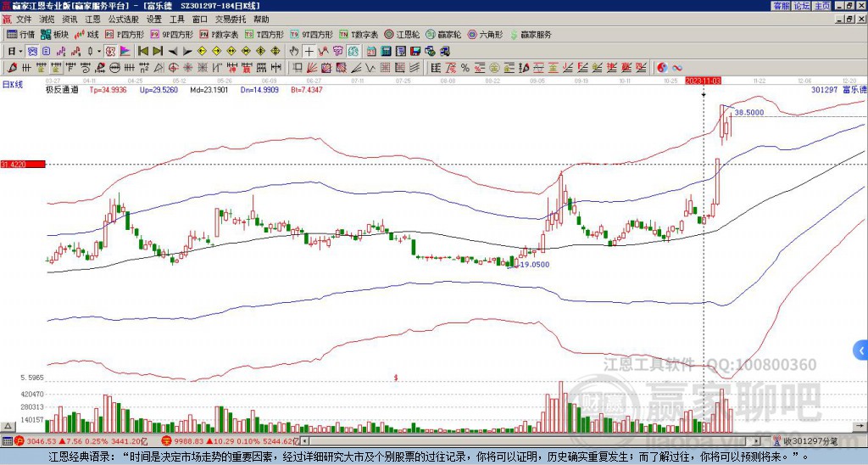
Task: Open the 文件 menu
Action: [24, 20]
